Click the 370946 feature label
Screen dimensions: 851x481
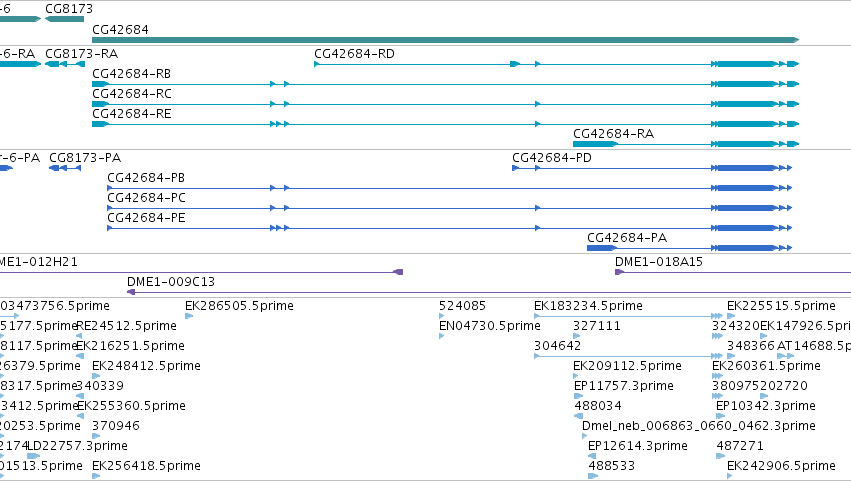[116, 426]
